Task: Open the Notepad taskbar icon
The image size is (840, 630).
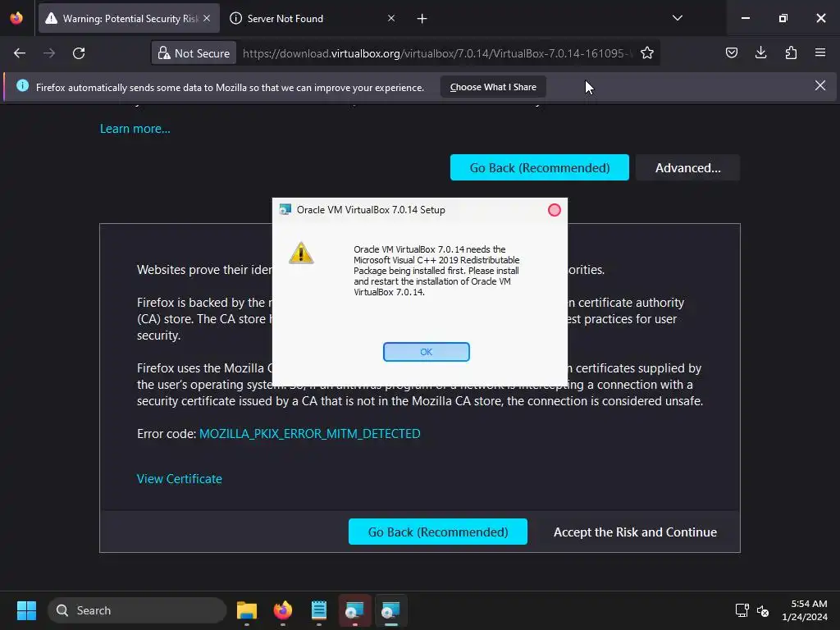Action: [319, 610]
